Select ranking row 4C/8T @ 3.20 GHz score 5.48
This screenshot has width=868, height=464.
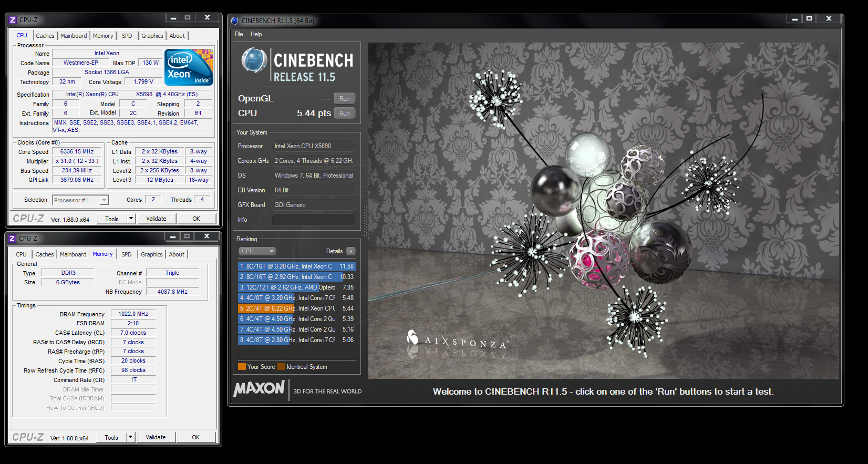[297, 298]
